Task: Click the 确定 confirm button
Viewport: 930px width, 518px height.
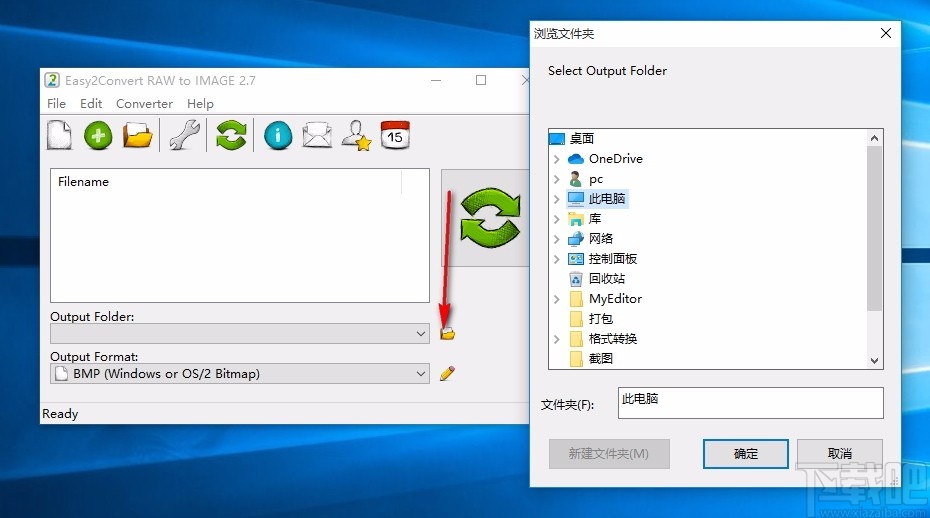Action: click(746, 454)
